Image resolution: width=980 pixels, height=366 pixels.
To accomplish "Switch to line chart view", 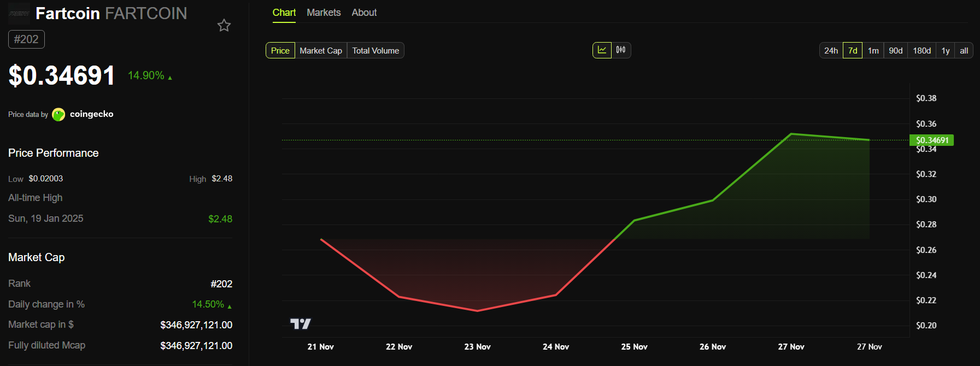I will [x=602, y=50].
